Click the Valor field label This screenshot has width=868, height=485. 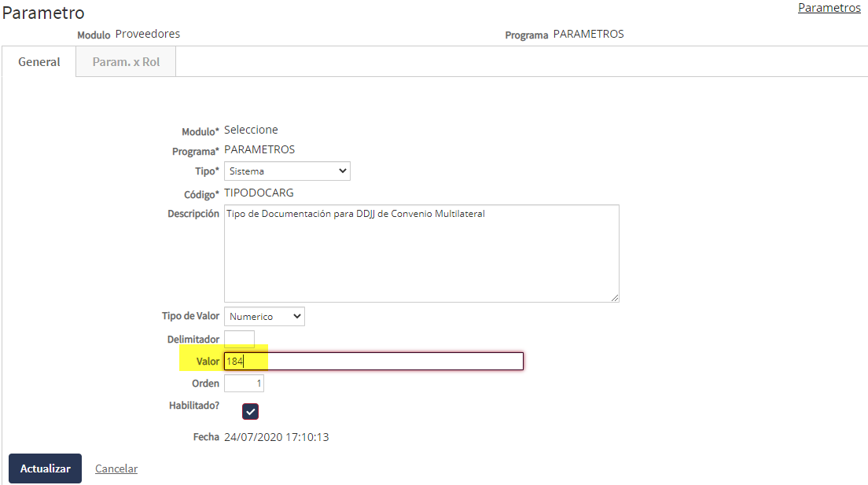pos(208,361)
